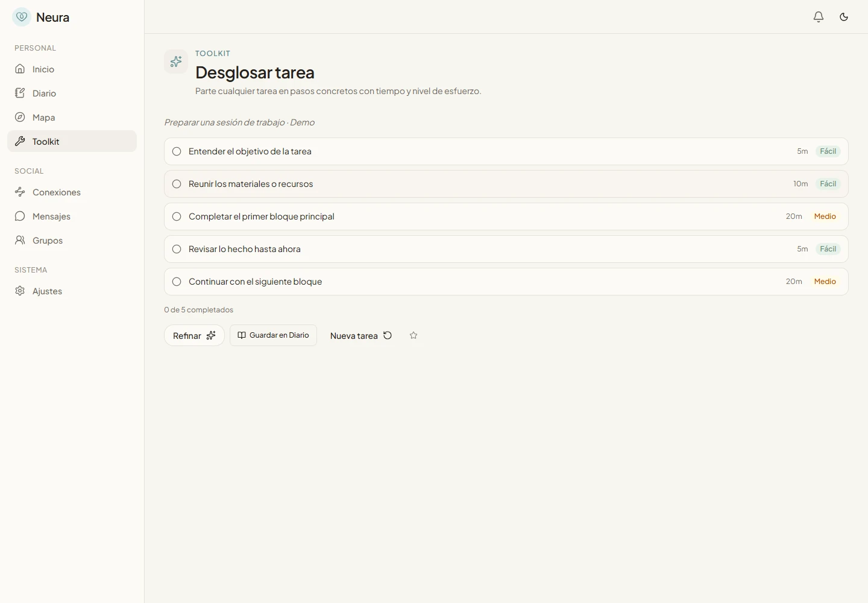868x603 pixels.
Task: Navigate to Mapa
Action: pyautogui.click(x=72, y=117)
